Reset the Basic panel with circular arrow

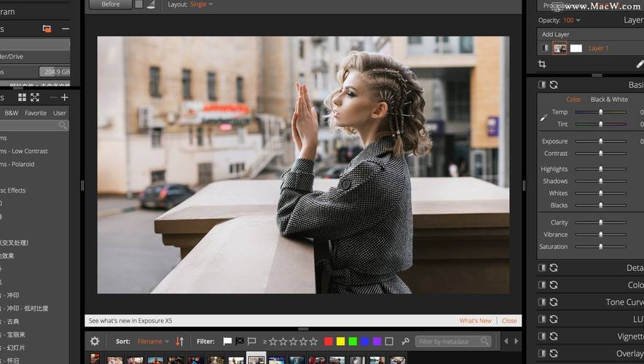[x=554, y=85]
